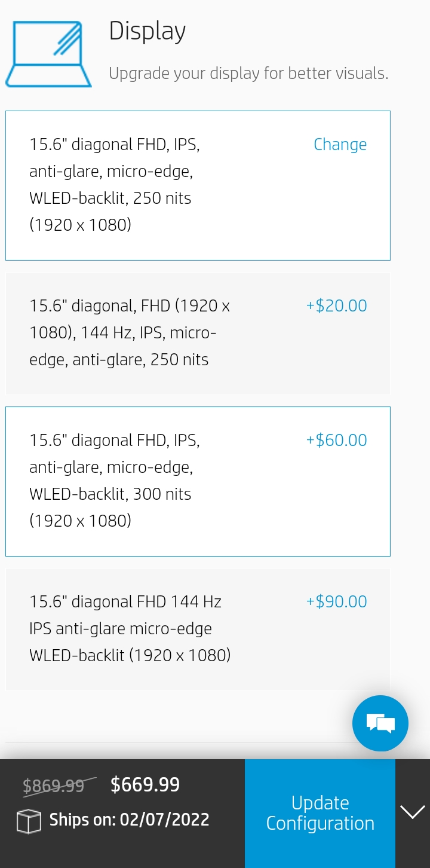Expand the price summary chevron
The height and width of the screenshot is (868, 430).
point(412,812)
